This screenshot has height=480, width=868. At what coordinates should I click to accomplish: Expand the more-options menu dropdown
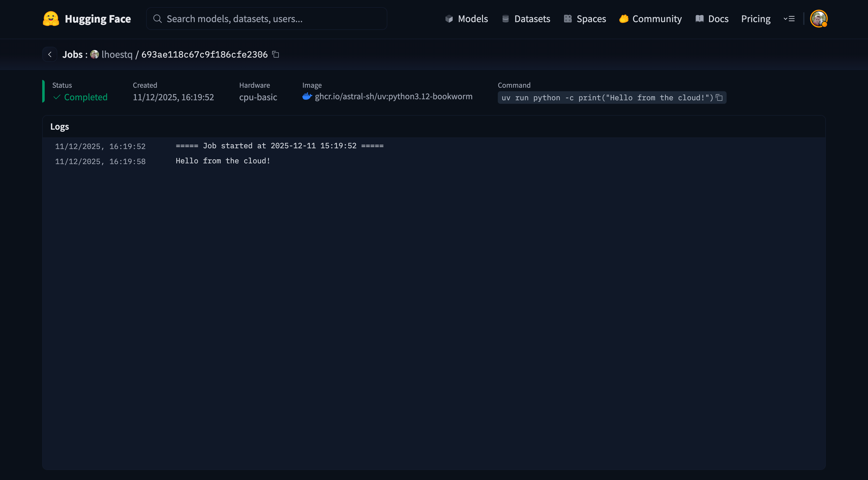coord(789,19)
